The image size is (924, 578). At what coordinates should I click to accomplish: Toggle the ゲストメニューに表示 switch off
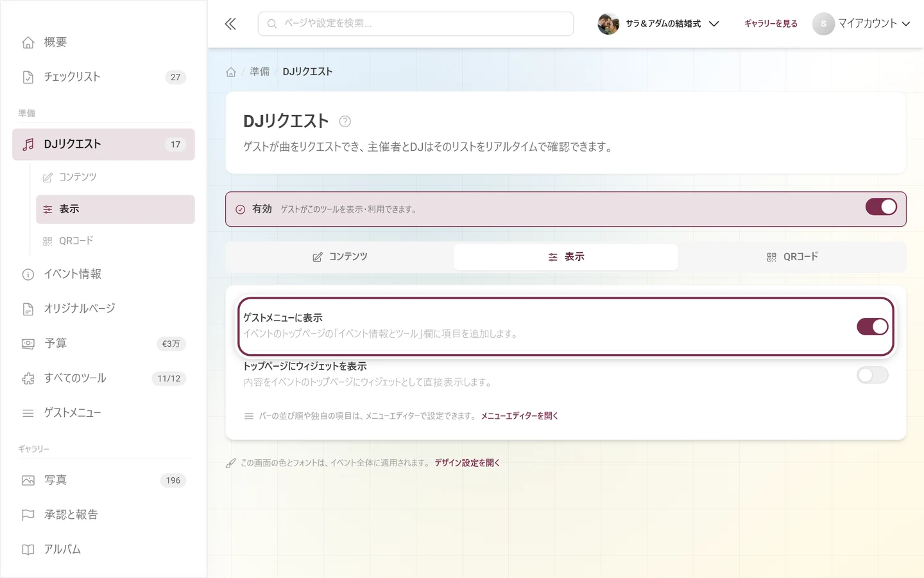coord(873,326)
